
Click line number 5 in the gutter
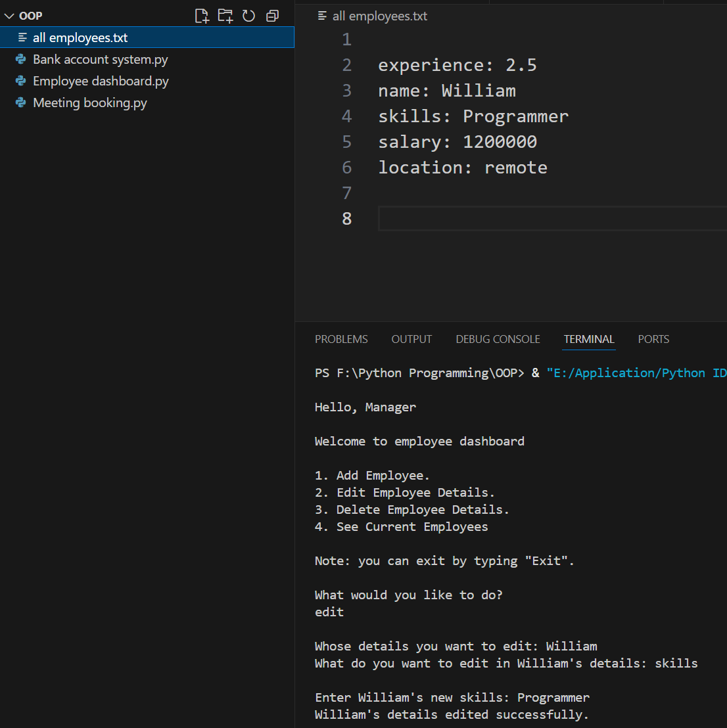click(346, 142)
